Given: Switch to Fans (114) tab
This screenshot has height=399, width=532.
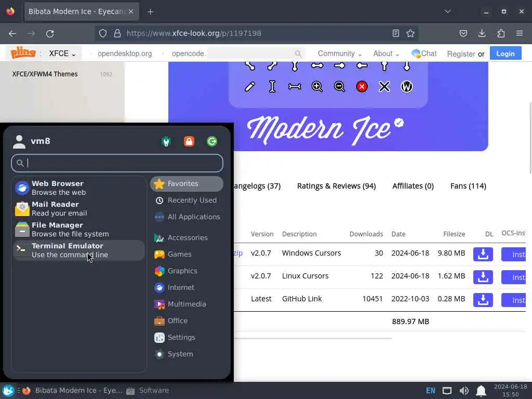Looking at the screenshot, I should 468,186.
